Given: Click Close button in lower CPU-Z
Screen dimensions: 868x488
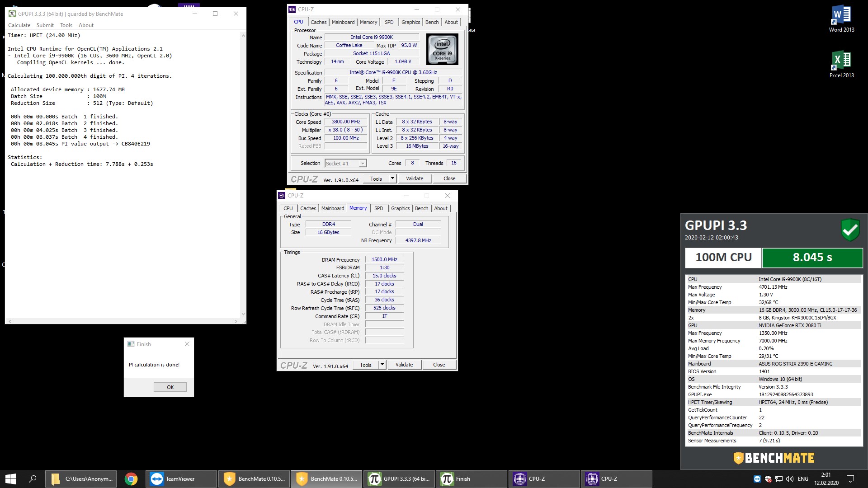Looking at the screenshot, I should point(439,365).
